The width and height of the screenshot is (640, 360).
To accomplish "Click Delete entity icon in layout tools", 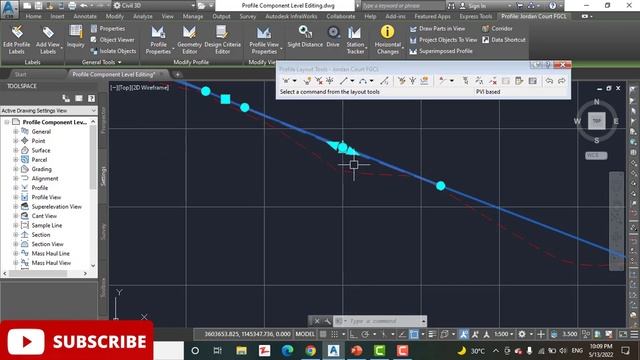I will click(x=493, y=81).
